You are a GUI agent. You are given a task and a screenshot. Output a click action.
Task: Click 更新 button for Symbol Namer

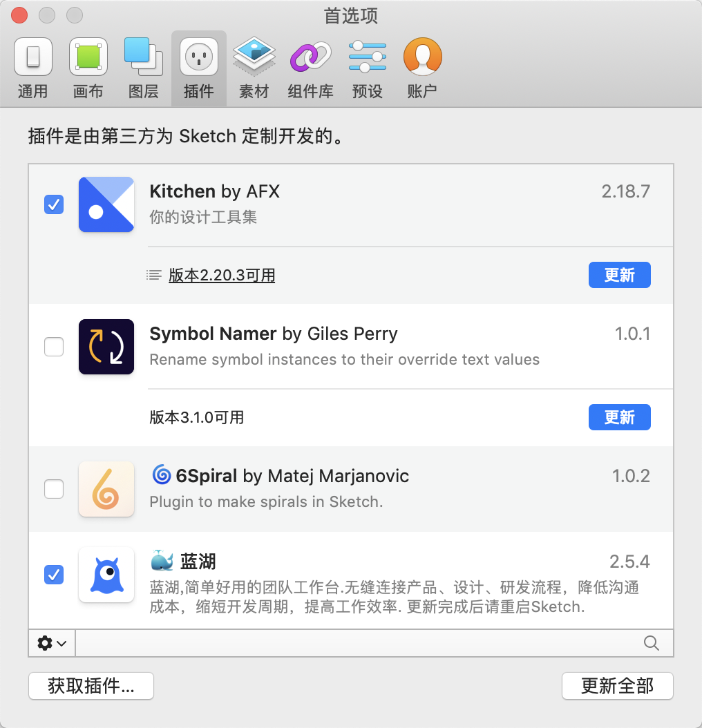tap(619, 417)
